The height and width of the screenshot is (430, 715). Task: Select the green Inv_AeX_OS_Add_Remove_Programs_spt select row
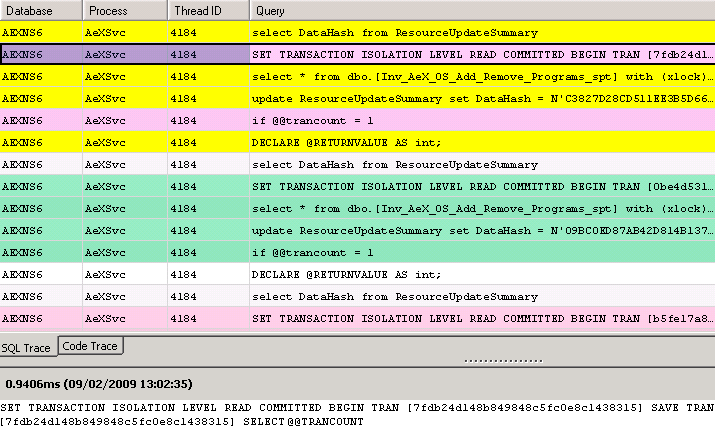(x=480, y=208)
